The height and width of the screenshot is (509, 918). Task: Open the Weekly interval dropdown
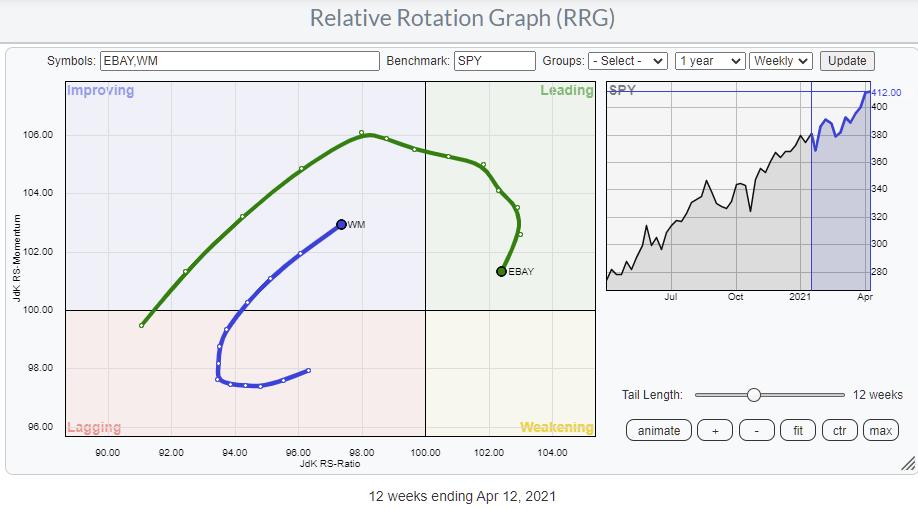pyautogui.click(x=781, y=61)
